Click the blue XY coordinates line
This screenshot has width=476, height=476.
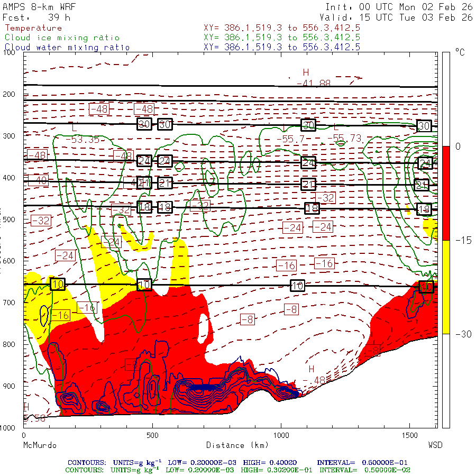tap(282, 47)
